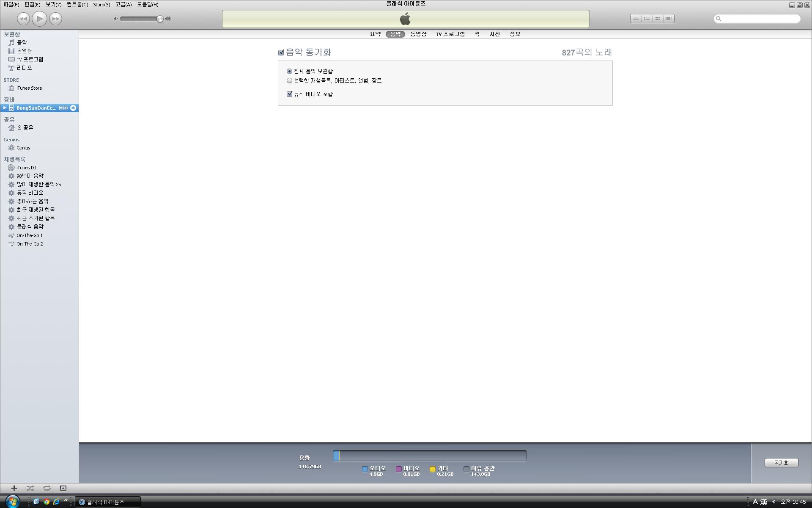
Task: Switch to the 요약 tab
Action: [x=375, y=34]
